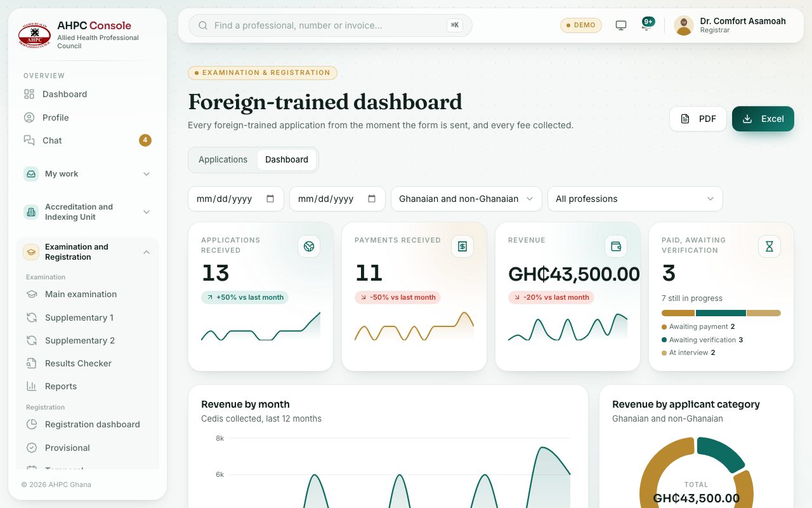
Task: Click the grid icon beside Dashboard in the sidebar
Action: 29,94
